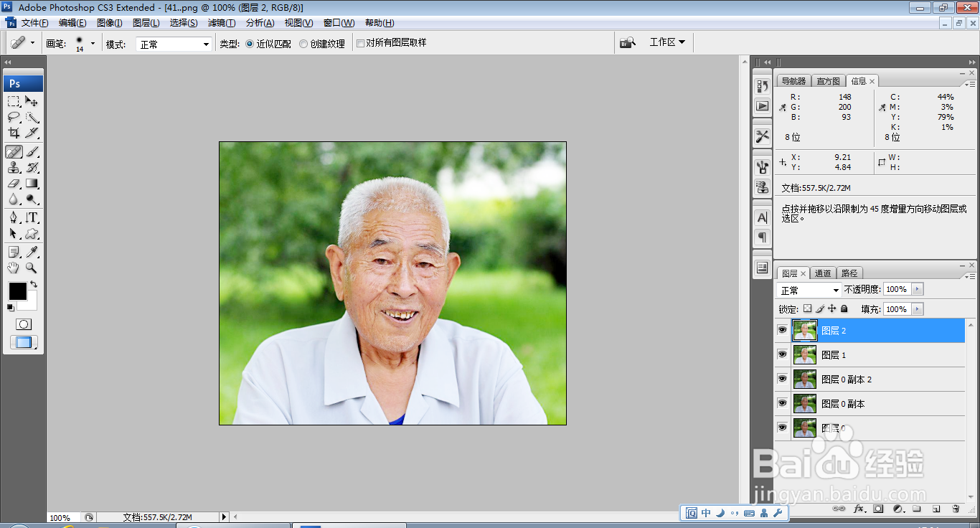
Task: Create a new layer group
Action: click(x=917, y=509)
